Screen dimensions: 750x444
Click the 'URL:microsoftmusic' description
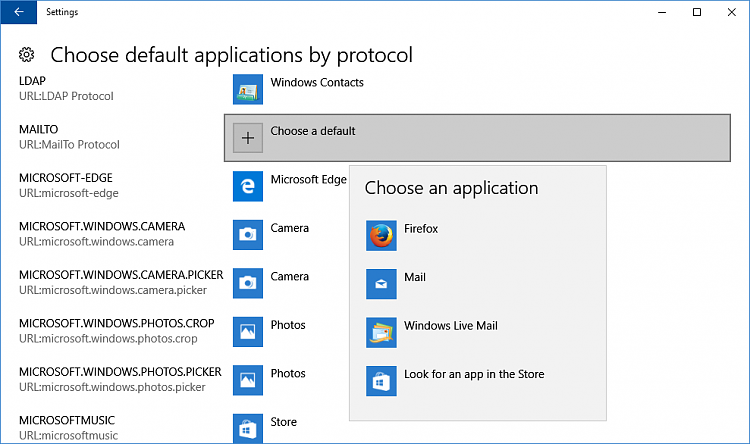click(x=68, y=435)
